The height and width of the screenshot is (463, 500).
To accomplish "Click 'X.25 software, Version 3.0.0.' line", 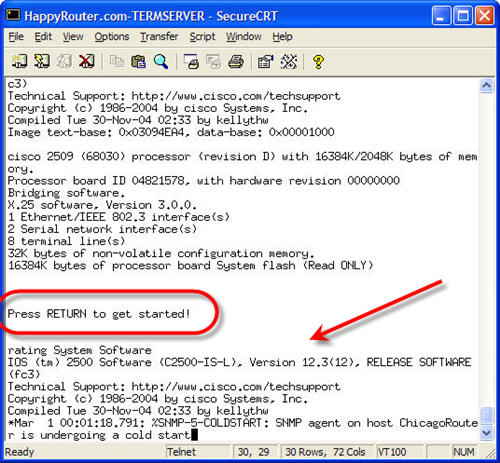I will point(102,205).
